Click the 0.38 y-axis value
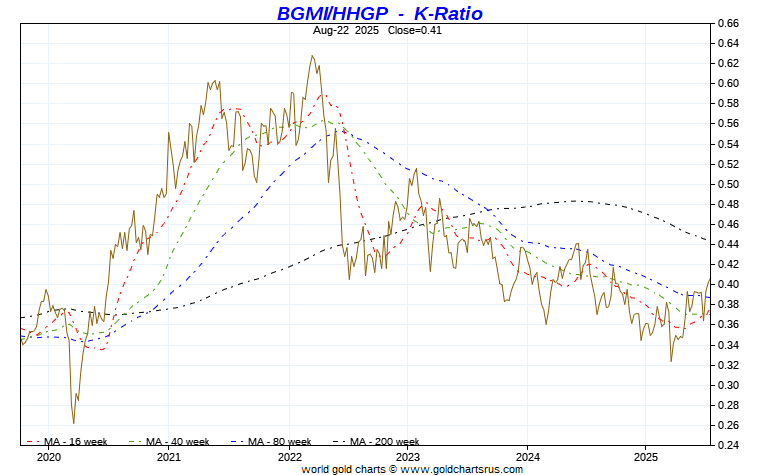 728,305
